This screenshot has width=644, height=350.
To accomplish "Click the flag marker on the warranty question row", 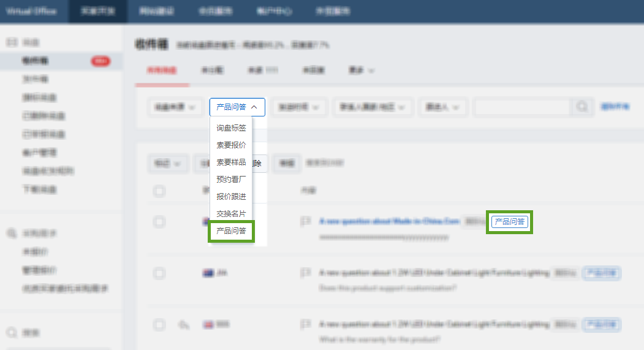I will click(306, 324).
